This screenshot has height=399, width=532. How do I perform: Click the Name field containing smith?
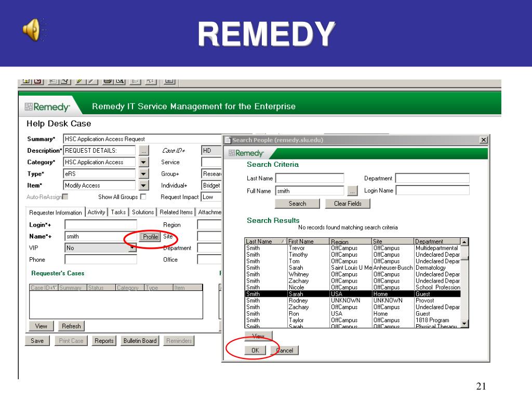101,236
